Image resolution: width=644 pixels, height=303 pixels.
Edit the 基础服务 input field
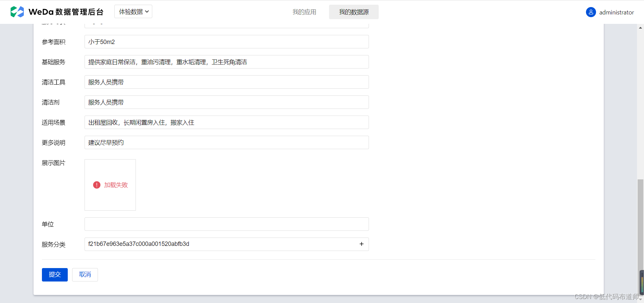click(x=227, y=62)
